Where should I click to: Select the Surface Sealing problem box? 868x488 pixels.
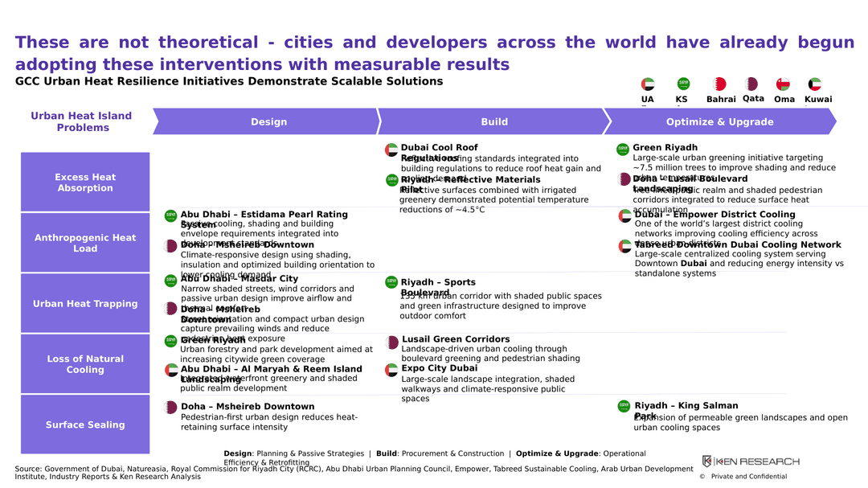pos(85,424)
